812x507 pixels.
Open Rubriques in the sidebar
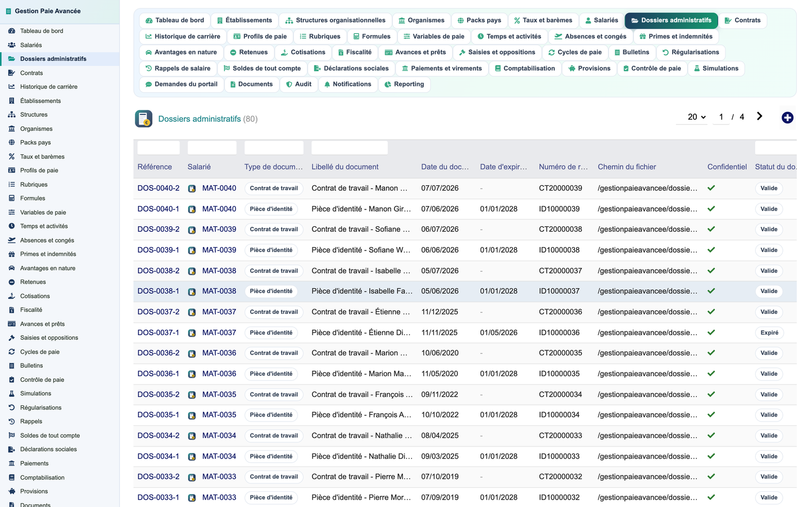34,185
